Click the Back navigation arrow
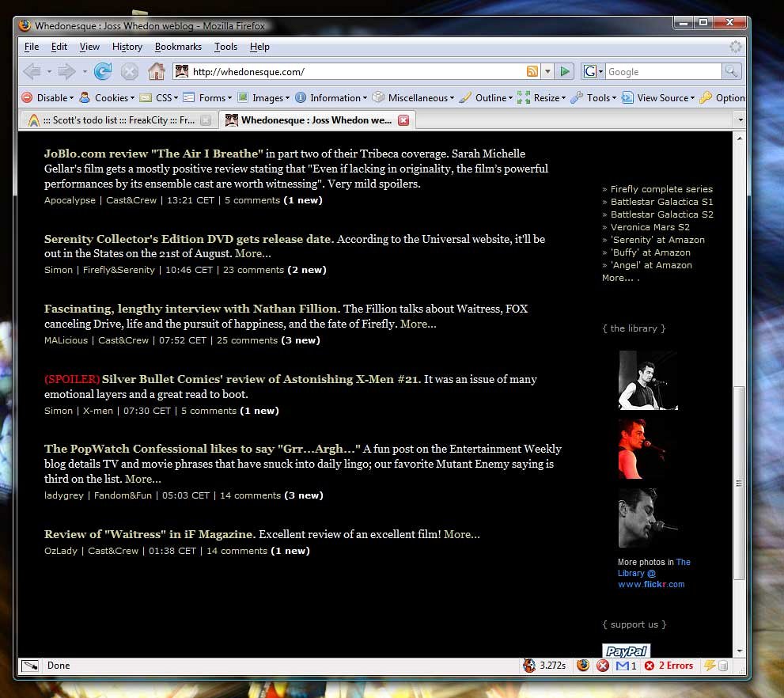The height and width of the screenshot is (698, 784). [x=32, y=72]
